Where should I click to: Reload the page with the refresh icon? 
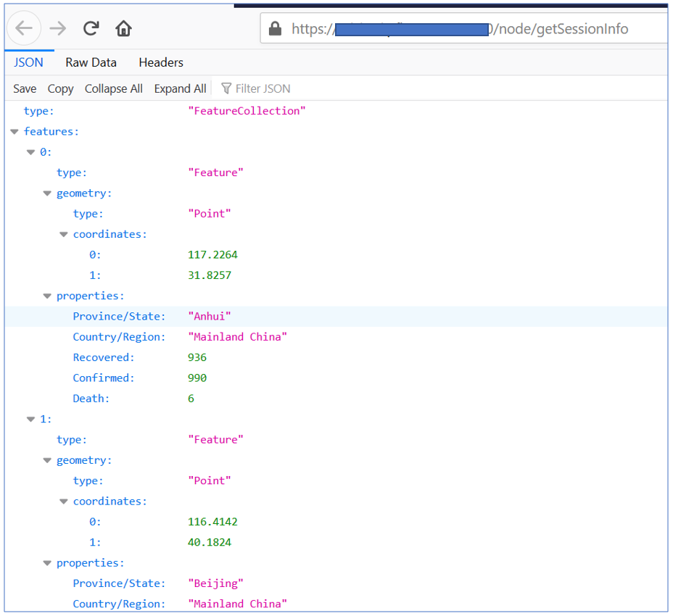coord(91,28)
